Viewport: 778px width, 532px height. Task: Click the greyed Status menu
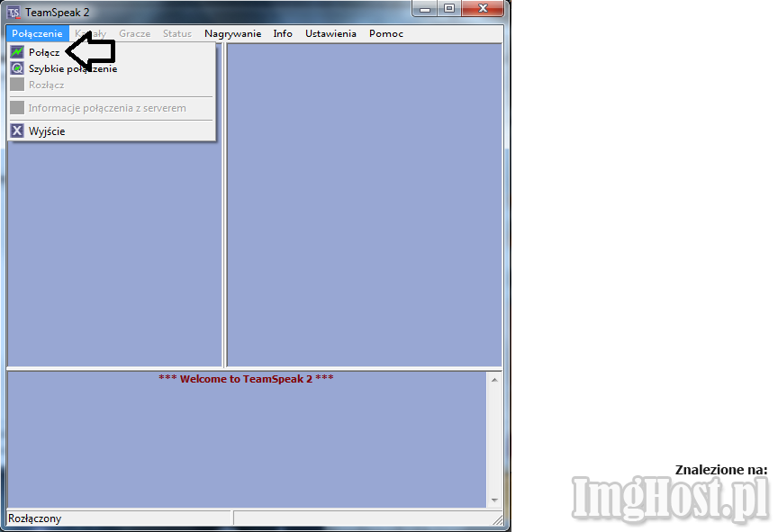[x=177, y=33]
